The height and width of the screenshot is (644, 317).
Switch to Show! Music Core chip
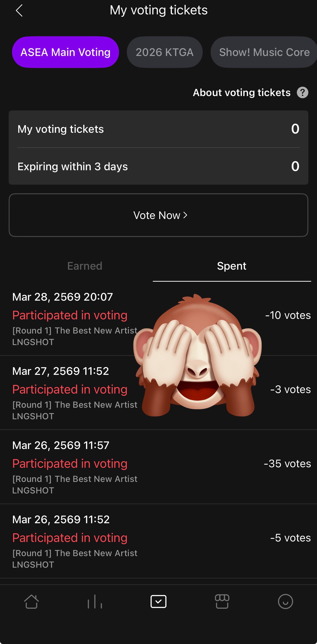click(264, 52)
